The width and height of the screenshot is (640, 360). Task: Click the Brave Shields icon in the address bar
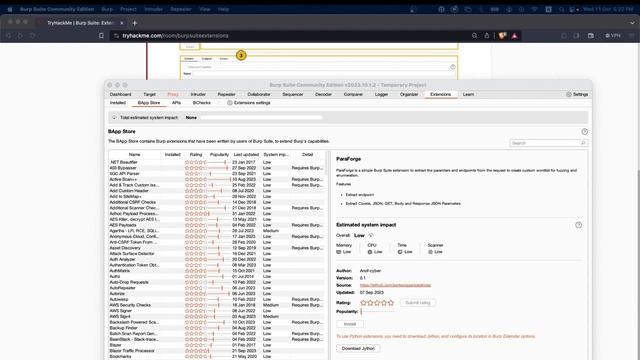coord(502,36)
